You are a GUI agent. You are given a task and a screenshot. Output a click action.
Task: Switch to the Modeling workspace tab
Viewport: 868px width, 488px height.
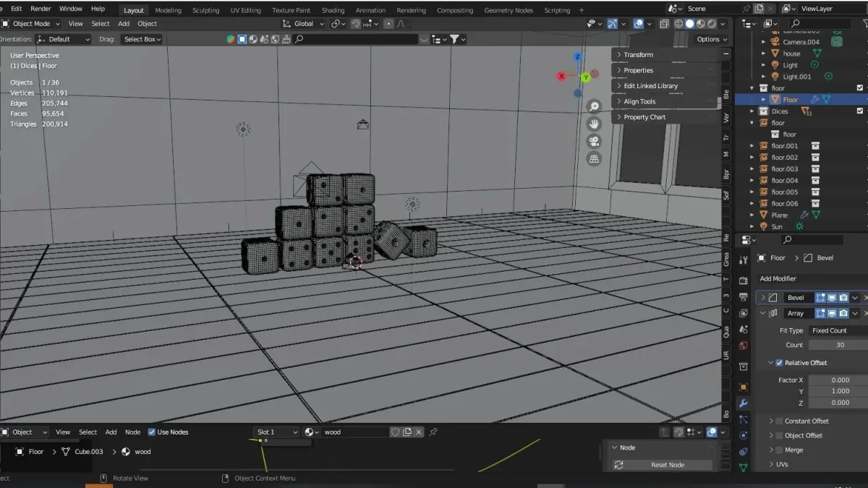pos(169,10)
